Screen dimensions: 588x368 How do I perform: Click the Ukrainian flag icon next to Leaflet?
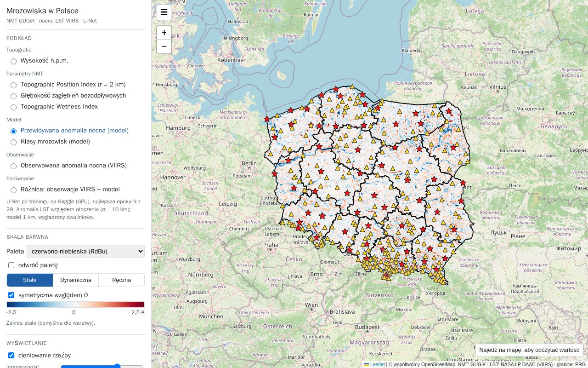pos(367,364)
